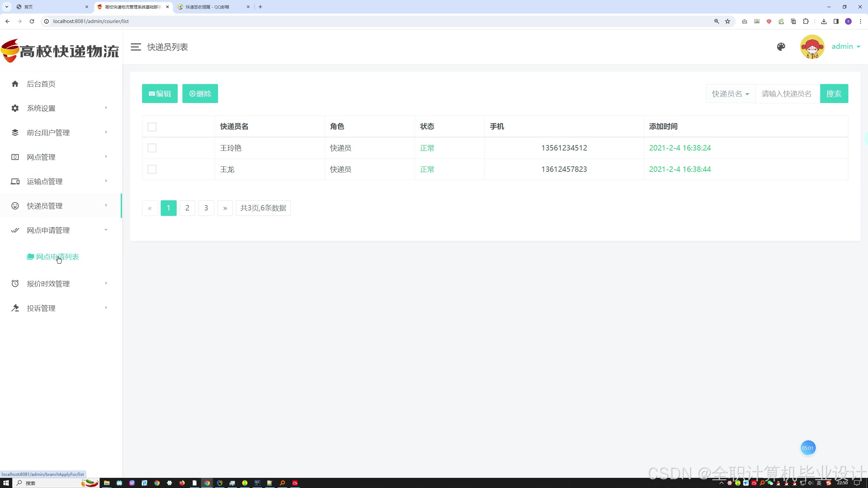Screen dimensions: 868x488
Task: Toggle the select-all header checkbox
Action: pyautogui.click(x=152, y=127)
